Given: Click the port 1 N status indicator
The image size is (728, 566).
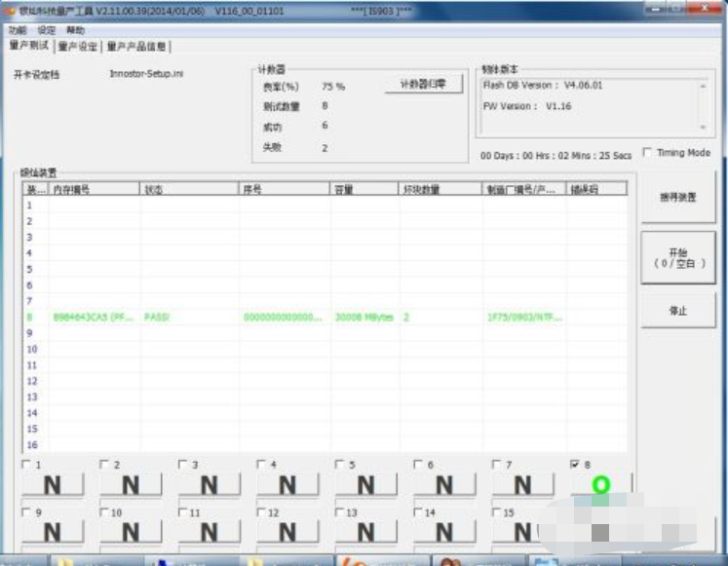Looking at the screenshot, I should point(53,485).
